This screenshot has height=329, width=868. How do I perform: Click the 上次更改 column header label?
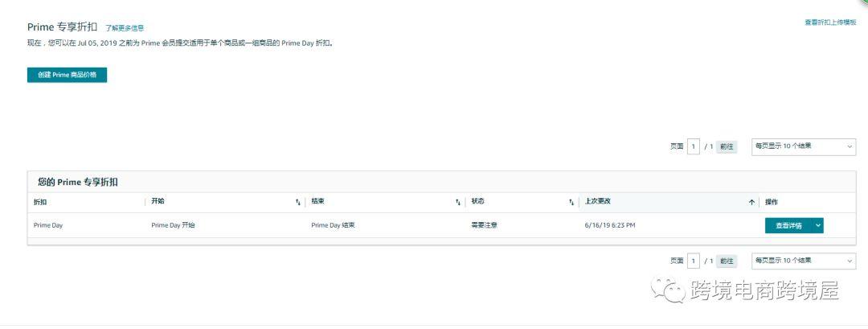[598, 202]
